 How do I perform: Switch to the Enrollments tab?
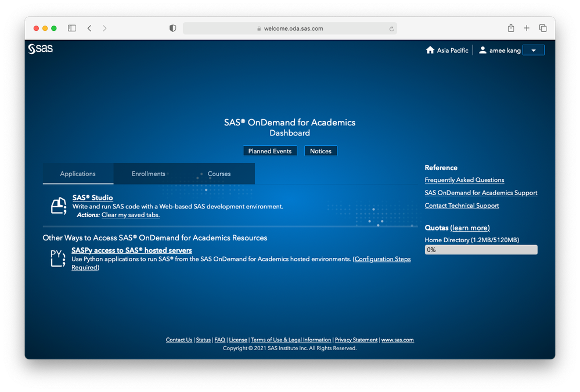tap(148, 174)
